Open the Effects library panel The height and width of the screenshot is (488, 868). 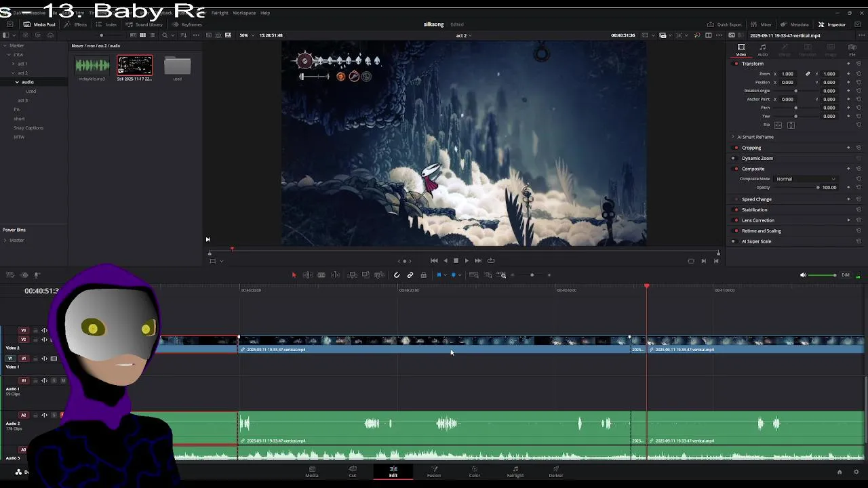point(76,24)
